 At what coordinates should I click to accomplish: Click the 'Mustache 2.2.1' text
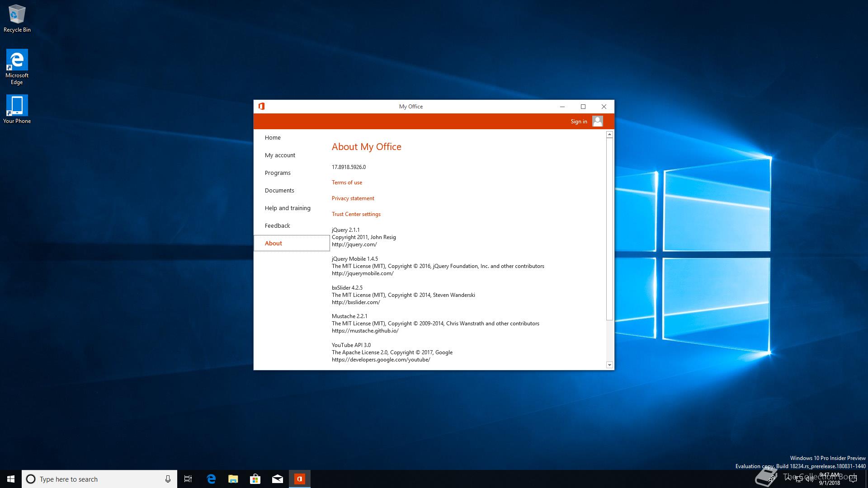point(349,316)
